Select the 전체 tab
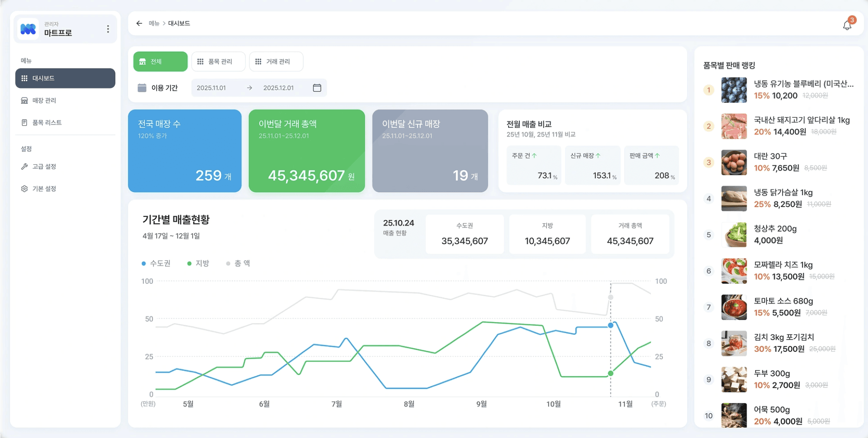Image resolution: width=868 pixels, height=438 pixels. pyautogui.click(x=160, y=62)
